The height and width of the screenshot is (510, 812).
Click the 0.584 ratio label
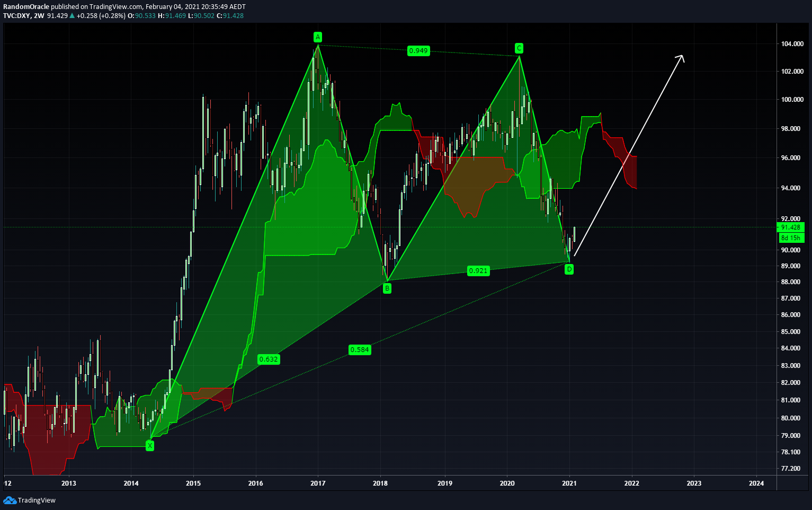click(x=360, y=349)
